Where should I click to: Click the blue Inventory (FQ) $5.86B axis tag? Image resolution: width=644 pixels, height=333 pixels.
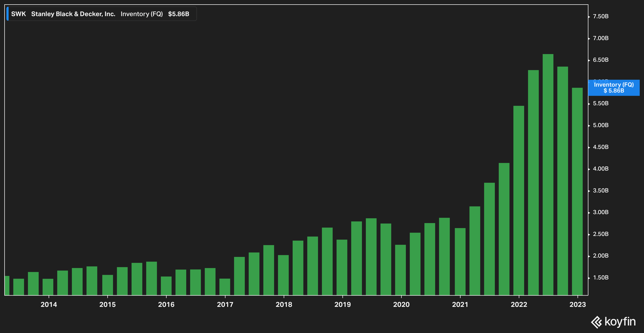[614, 88]
